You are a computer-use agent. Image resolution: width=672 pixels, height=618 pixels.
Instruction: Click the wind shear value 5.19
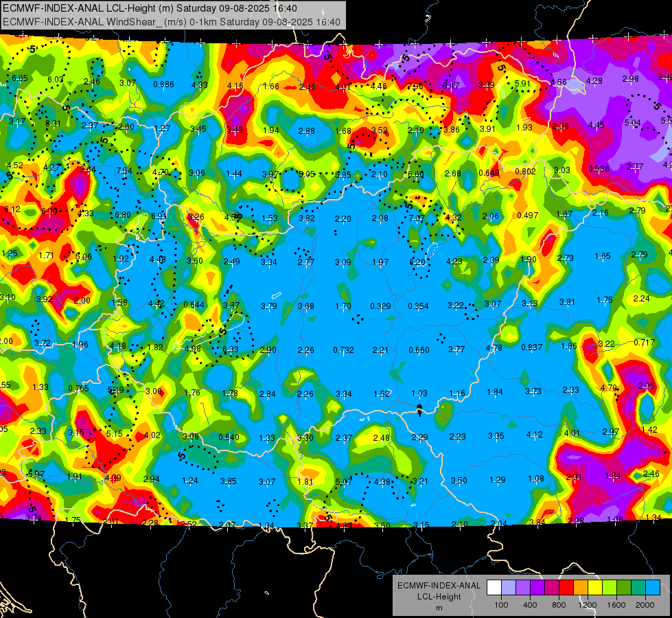point(116,390)
